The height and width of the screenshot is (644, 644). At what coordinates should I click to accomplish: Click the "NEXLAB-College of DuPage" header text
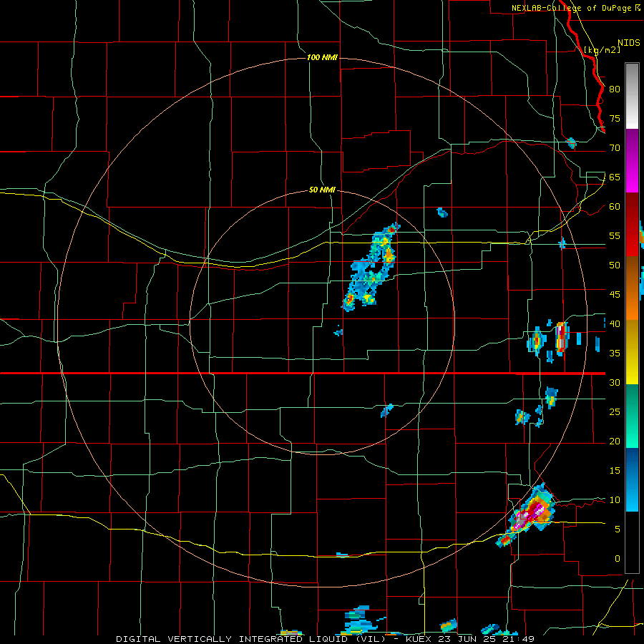click(572, 8)
